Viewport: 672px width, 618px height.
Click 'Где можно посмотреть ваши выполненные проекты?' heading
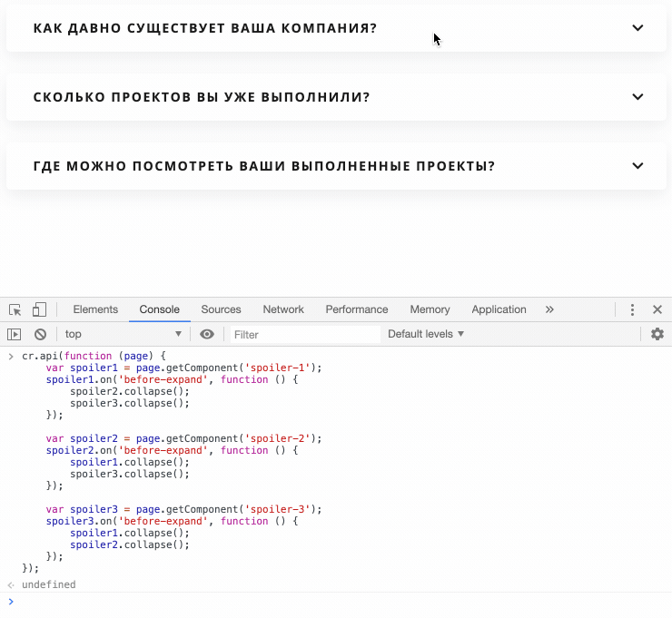(264, 166)
